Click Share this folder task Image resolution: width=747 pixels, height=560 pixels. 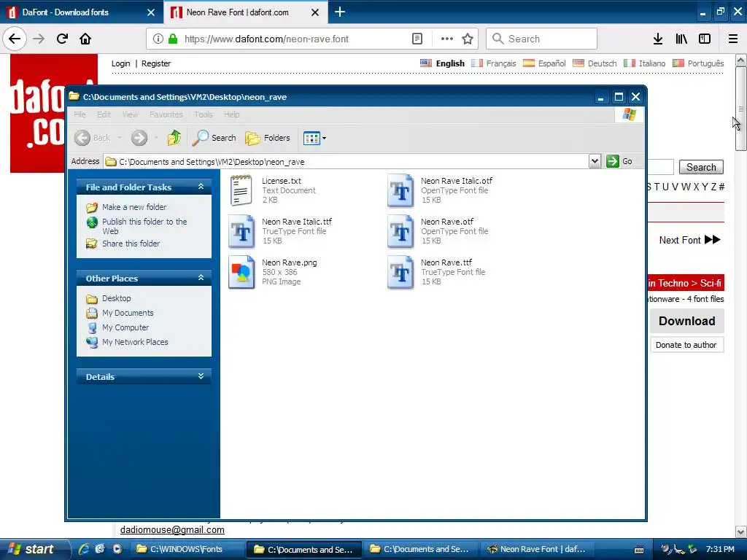pyautogui.click(x=131, y=244)
